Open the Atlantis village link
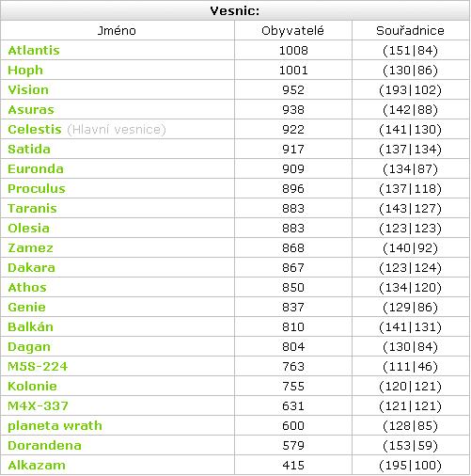The width and height of the screenshot is (471, 476). (x=34, y=51)
